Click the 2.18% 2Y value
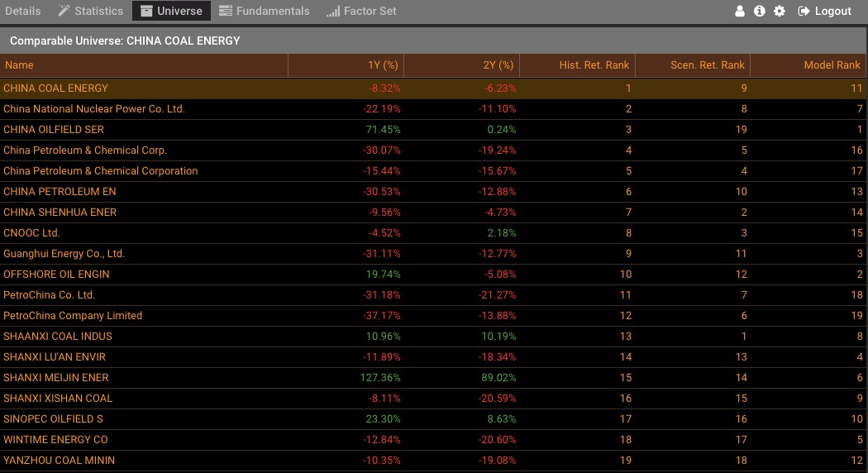 point(502,233)
